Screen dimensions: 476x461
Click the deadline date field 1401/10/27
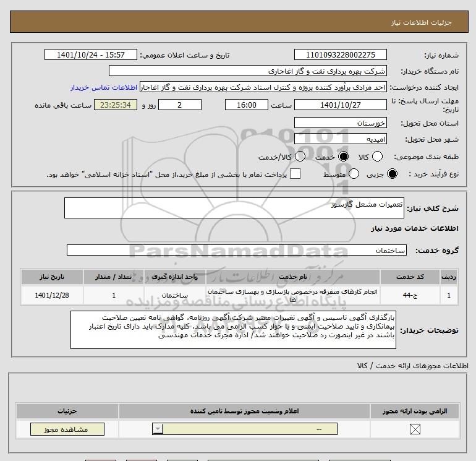click(x=340, y=105)
